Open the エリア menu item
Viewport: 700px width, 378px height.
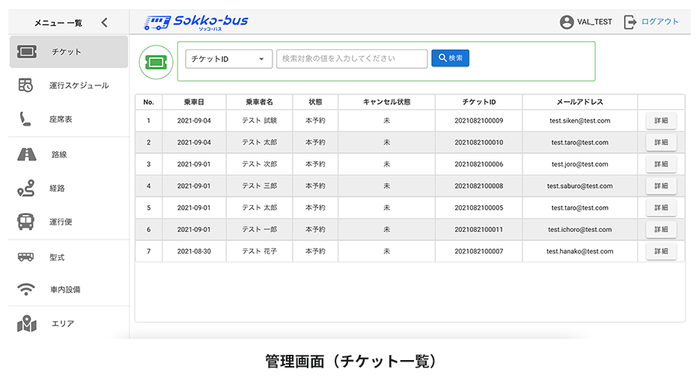click(x=68, y=324)
